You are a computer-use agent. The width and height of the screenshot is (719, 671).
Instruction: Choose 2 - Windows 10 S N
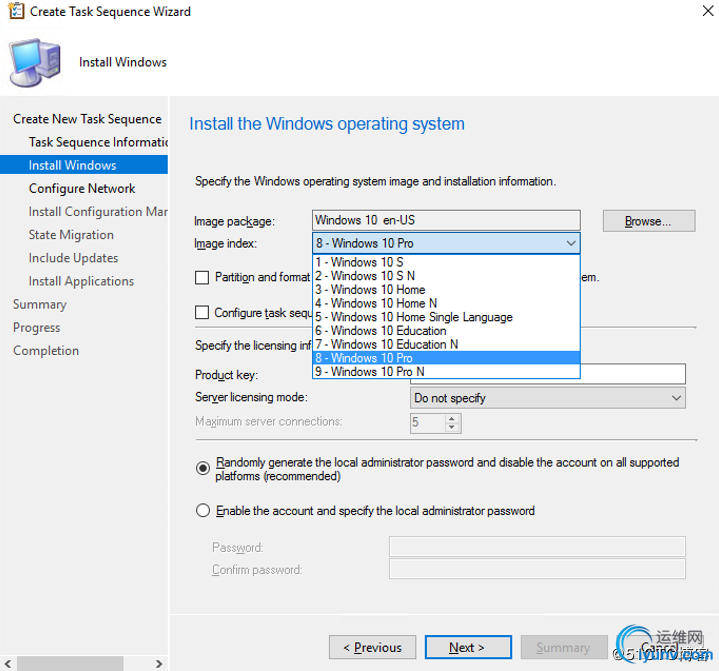coord(446,276)
